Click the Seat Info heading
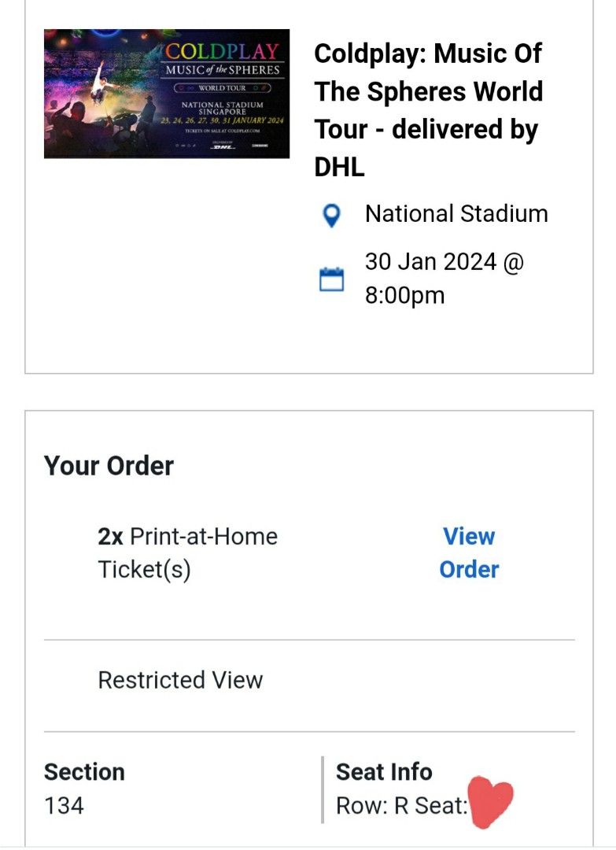The height and width of the screenshot is (850, 616). coord(384,772)
